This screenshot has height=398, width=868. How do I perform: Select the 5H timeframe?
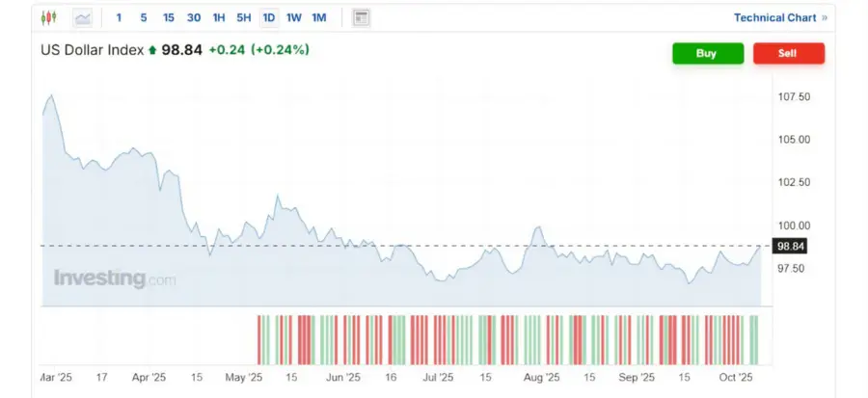point(244,17)
